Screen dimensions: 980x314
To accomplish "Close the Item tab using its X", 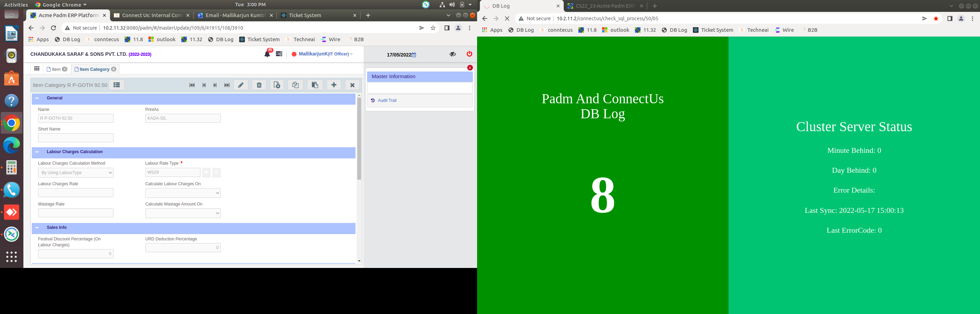I will 65,69.
